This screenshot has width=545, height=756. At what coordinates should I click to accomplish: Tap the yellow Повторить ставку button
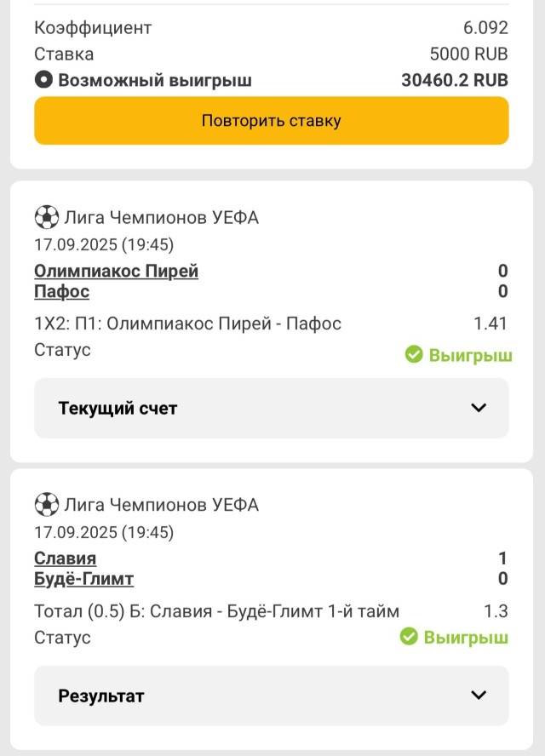point(271,121)
